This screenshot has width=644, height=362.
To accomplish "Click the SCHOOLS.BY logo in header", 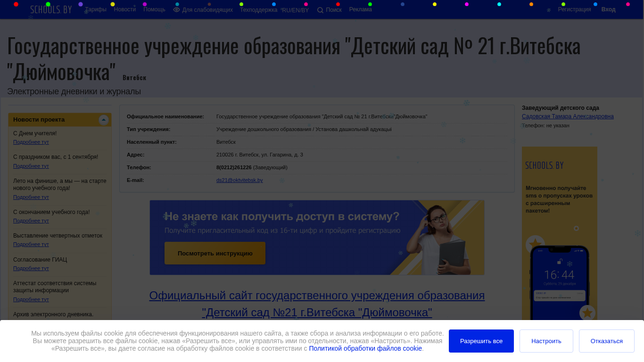I will coord(51,9).
